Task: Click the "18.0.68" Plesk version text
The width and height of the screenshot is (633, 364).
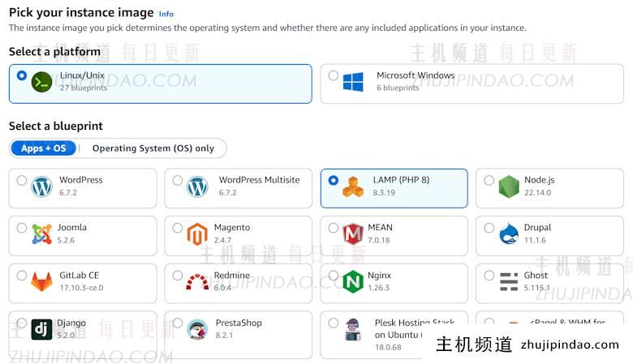Action: pos(388,347)
